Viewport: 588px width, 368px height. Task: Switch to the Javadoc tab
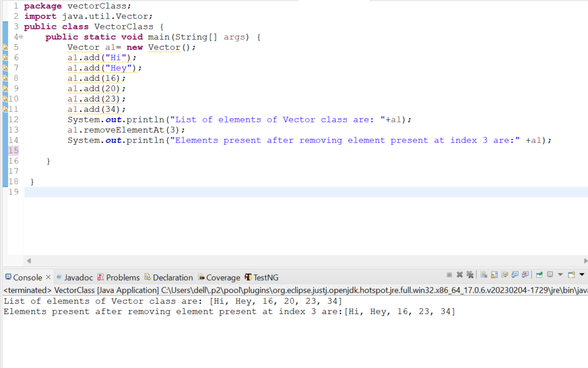click(78, 277)
